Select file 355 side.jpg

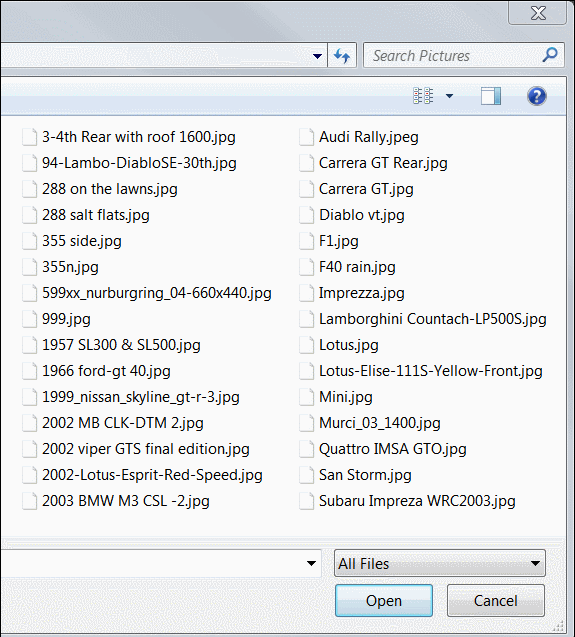[x=72, y=241]
